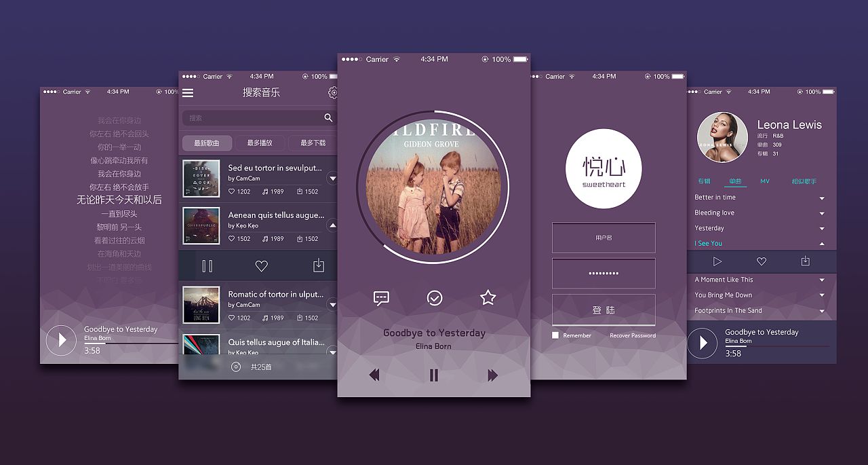Play Goodbye to Yesterday on the Leona Lewis screen
The height and width of the screenshot is (465, 868).
[703, 343]
